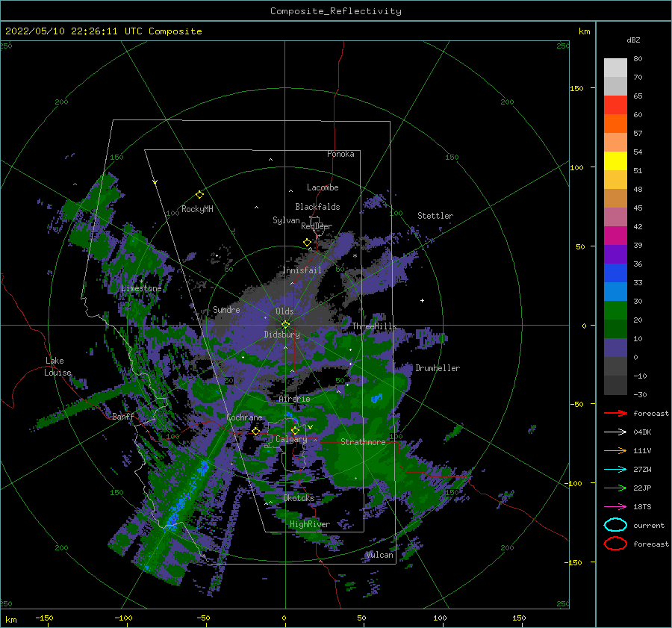Screen dimensions: 672x628
Task: Select the Olds label
Action: click(284, 311)
